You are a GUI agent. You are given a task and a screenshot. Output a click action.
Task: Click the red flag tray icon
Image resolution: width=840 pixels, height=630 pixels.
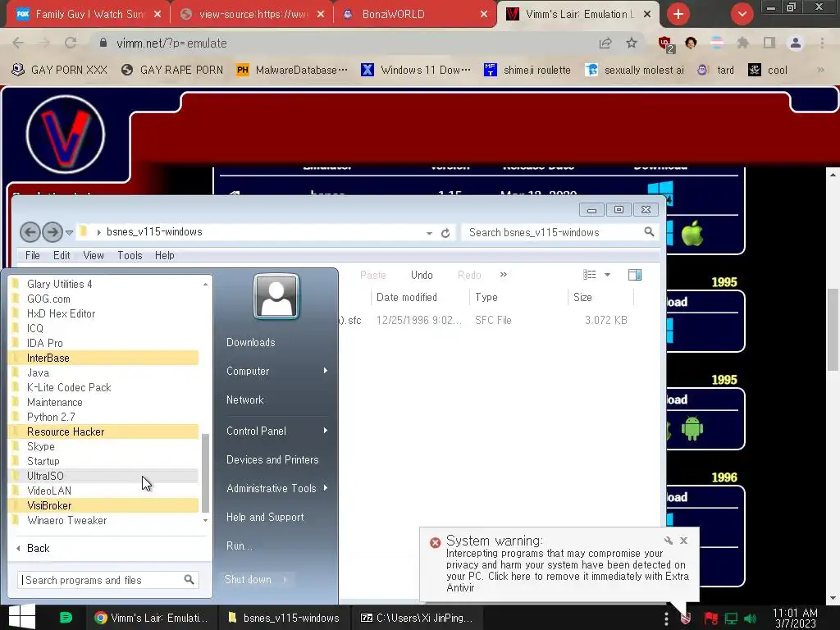pyautogui.click(x=711, y=619)
